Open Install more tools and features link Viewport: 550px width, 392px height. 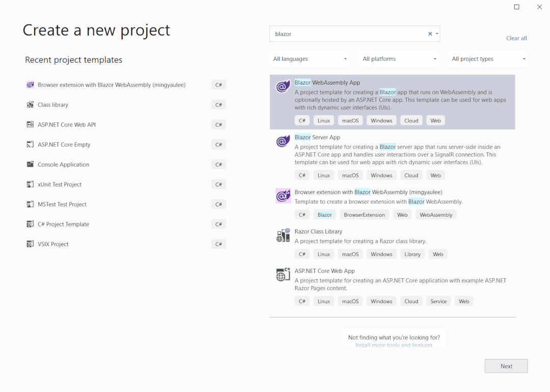tap(394, 345)
